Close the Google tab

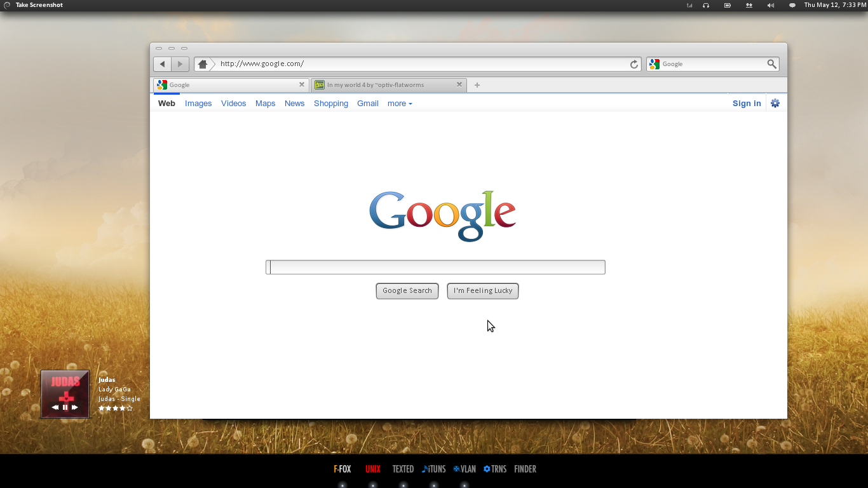[302, 85]
